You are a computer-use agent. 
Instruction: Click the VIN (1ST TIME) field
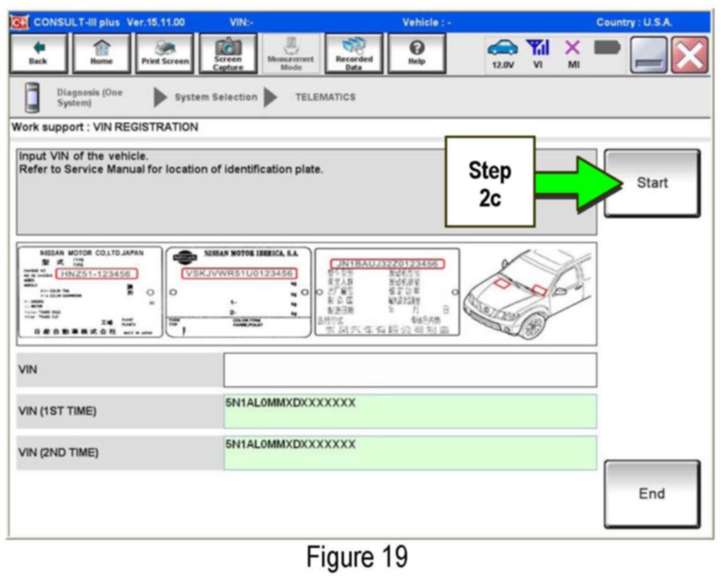[409, 411]
